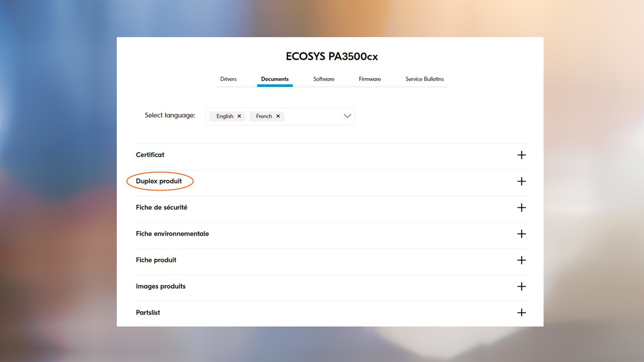The width and height of the screenshot is (644, 362).
Task: Go to the Firmware tab
Action: point(369,79)
